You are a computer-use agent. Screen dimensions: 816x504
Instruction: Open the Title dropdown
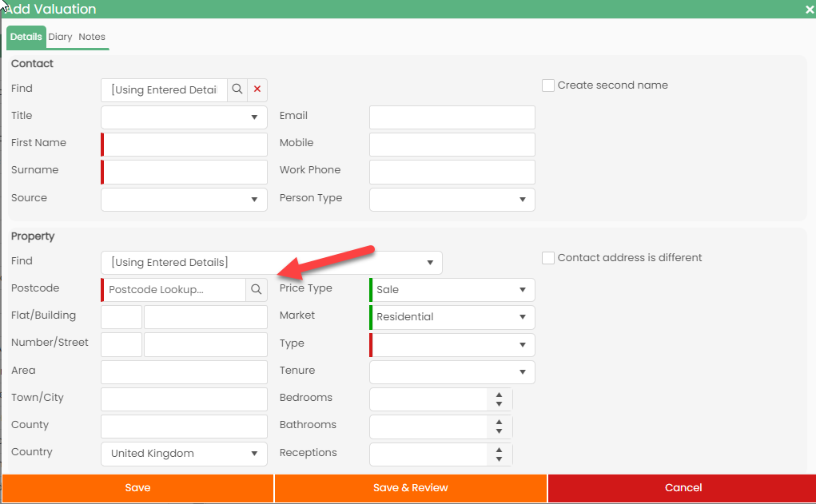pos(184,117)
